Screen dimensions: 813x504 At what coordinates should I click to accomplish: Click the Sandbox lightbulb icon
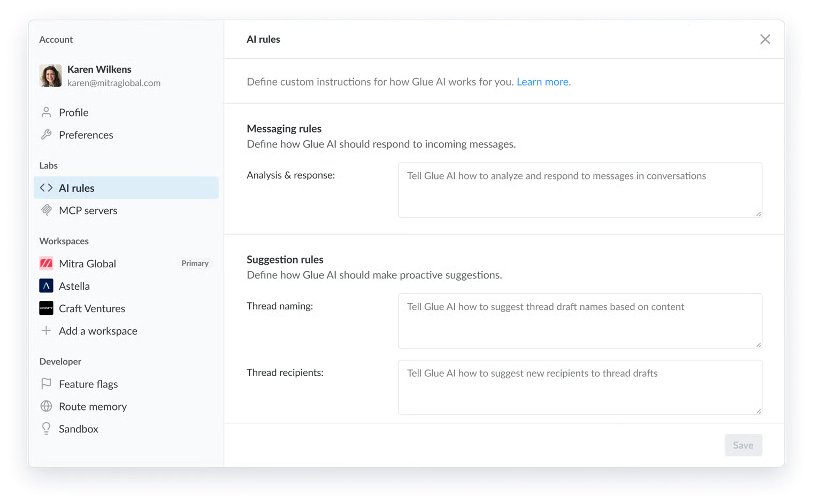click(x=47, y=429)
